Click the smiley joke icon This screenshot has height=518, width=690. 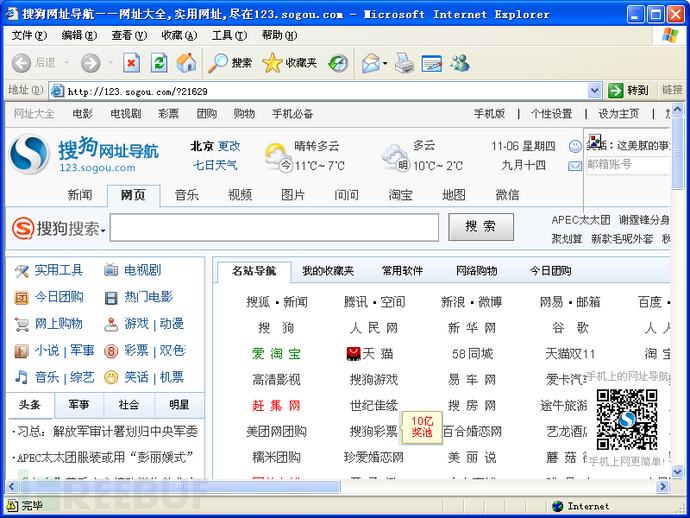(x=575, y=146)
